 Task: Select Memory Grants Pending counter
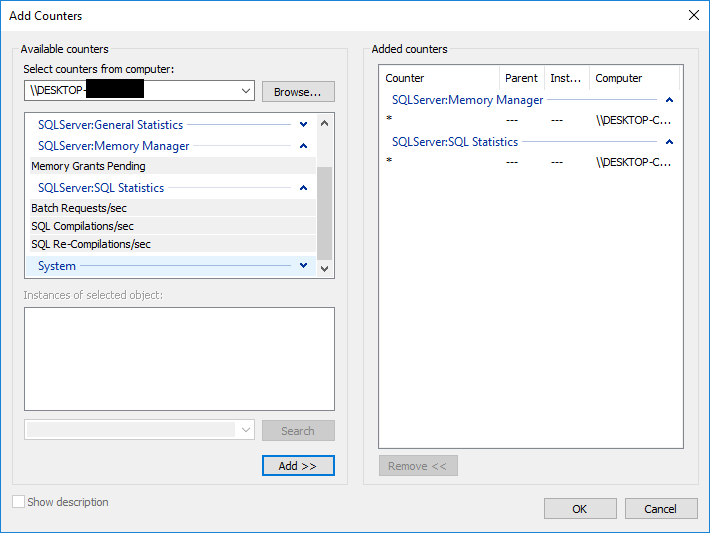pyautogui.click(x=88, y=166)
